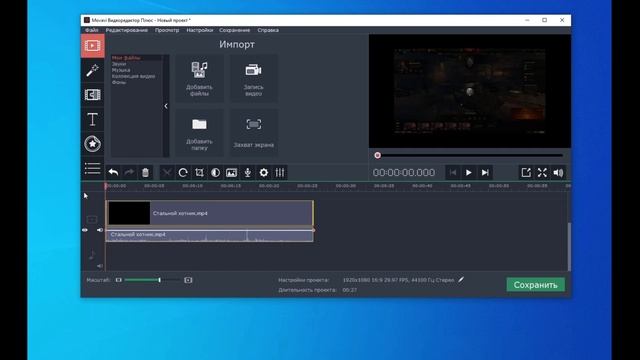This screenshot has width=640, height=360.
Task: Click the project settings value 1920x1080
Action: pyautogui.click(x=398, y=280)
